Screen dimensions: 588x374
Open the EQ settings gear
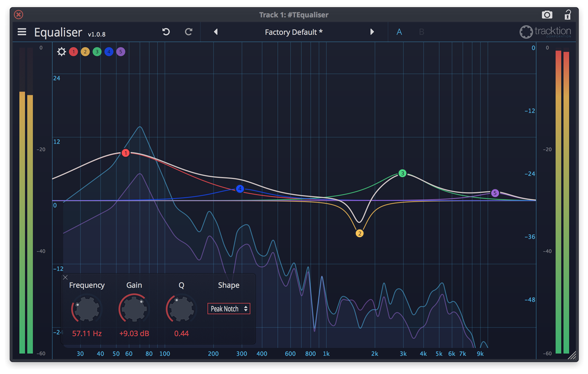point(61,51)
